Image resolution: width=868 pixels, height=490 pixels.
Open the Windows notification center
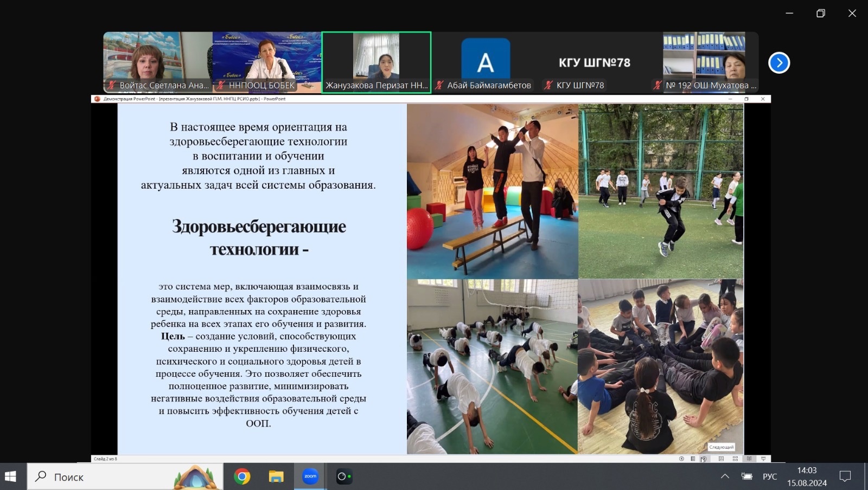point(845,477)
